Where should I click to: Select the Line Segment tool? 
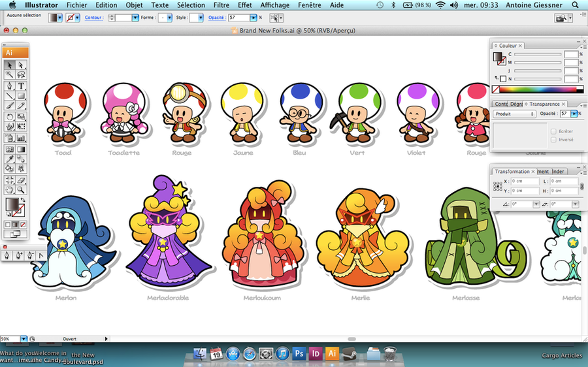point(9,96)
